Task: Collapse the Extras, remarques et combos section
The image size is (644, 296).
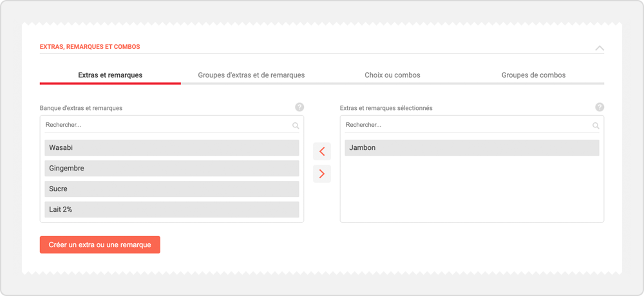Action: pos(599,48)
